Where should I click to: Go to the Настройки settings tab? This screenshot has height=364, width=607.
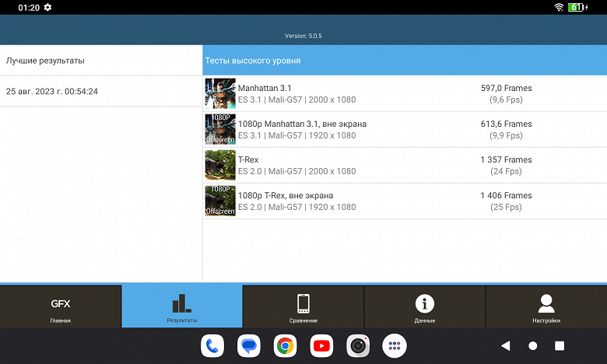(546, 306)
